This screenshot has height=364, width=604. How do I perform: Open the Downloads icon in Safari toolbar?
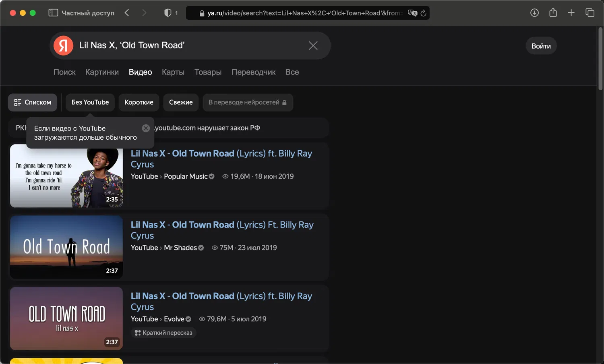coord(534,13)
